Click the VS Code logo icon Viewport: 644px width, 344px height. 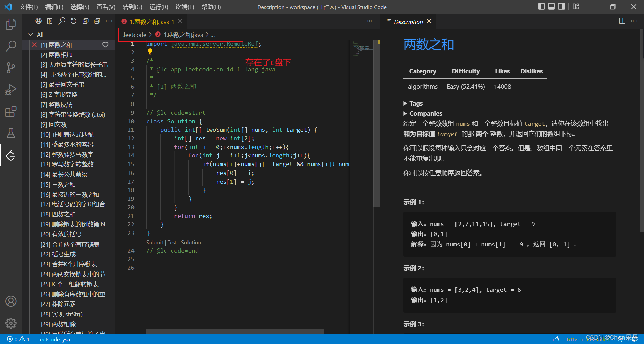point(8,7)
